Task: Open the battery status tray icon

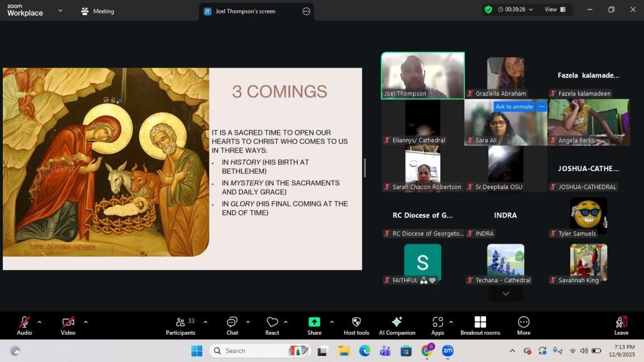Action: click(x=597, y=351)
